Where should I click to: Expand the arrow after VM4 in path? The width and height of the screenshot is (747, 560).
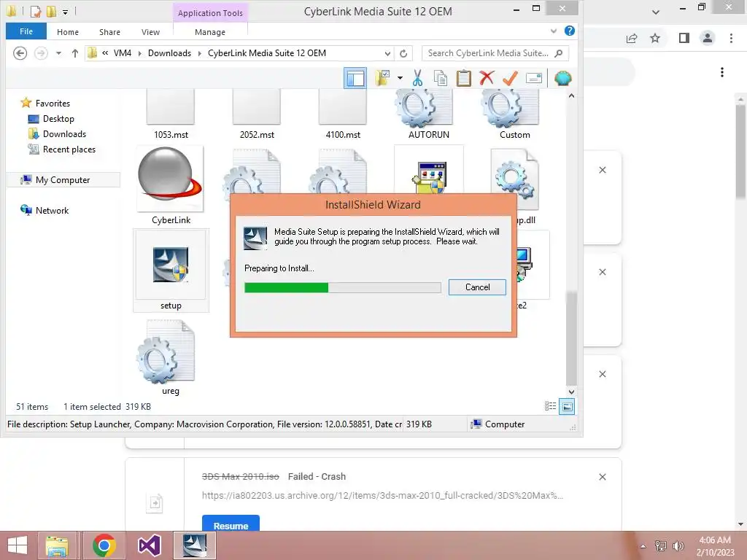point(139,53)
